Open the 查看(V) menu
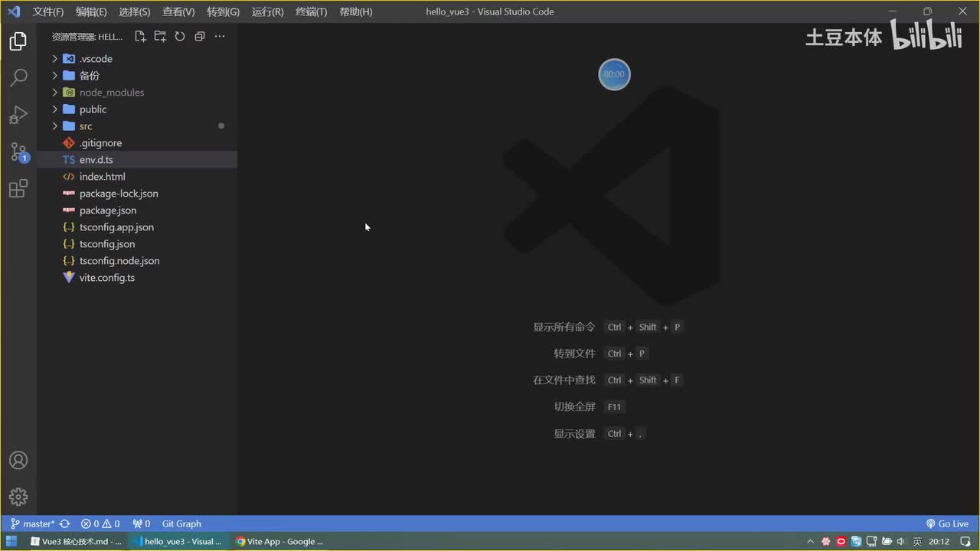This screenshot has height=551, width=980. pyautogui.click(x=178, y=11)
